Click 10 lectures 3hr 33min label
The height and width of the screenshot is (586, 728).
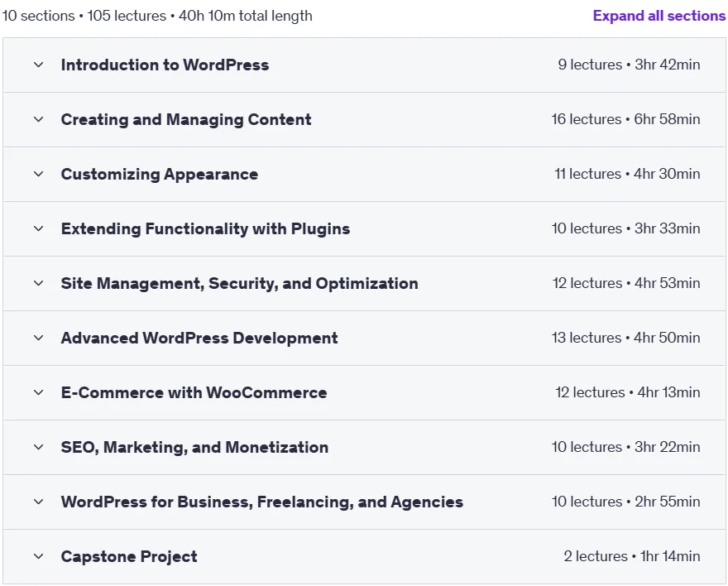click(x=626, y=228)
